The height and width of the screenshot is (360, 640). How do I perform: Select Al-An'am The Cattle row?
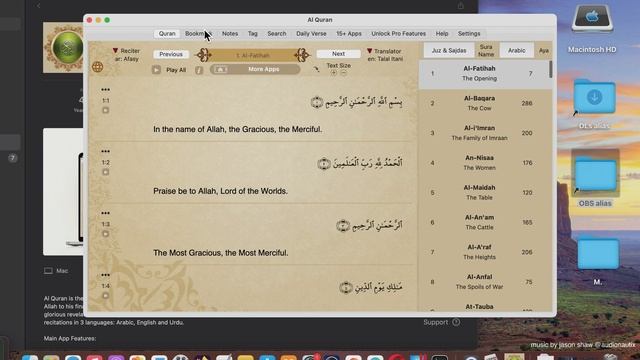coord(485,222)
